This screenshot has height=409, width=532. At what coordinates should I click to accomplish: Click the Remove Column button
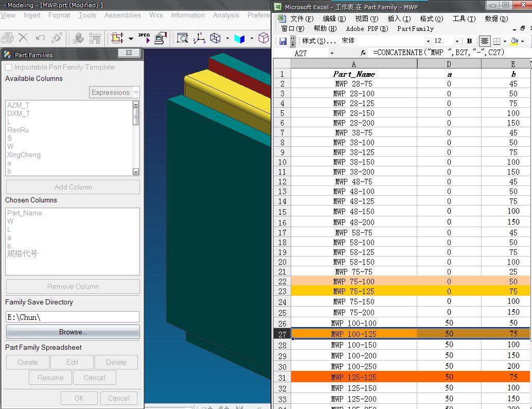[73, 287]
